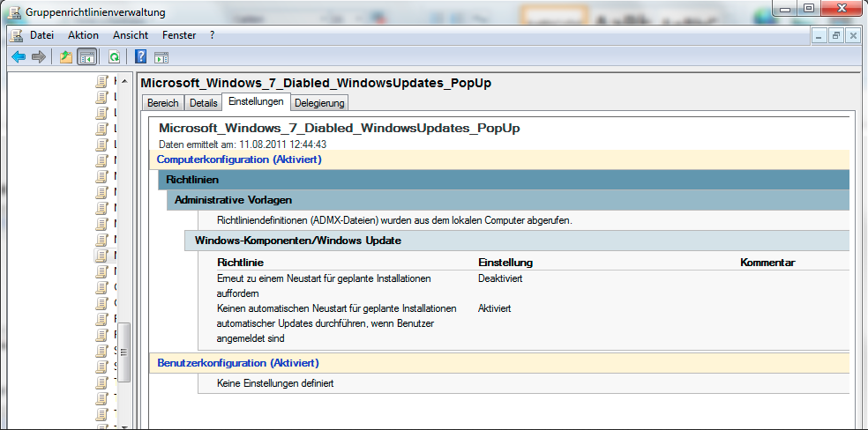Collapse the Administrative Vorlagen section
868x430 pixels.
pos(507,200)
